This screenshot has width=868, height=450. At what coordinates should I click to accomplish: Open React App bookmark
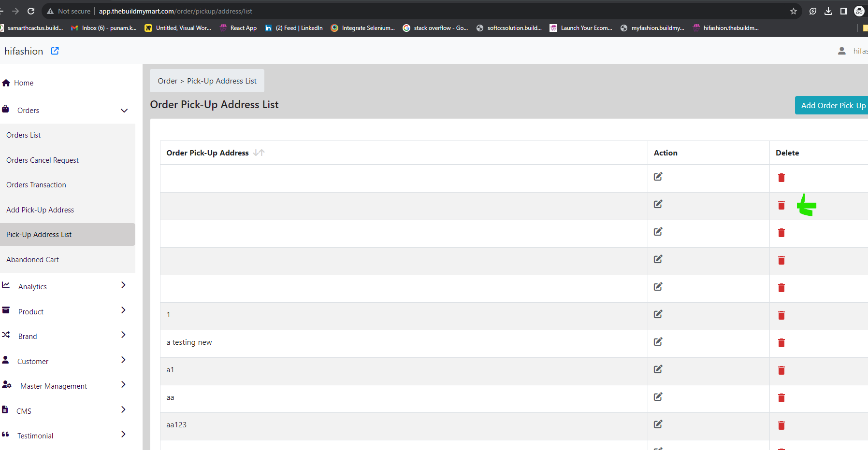(238, 28)
